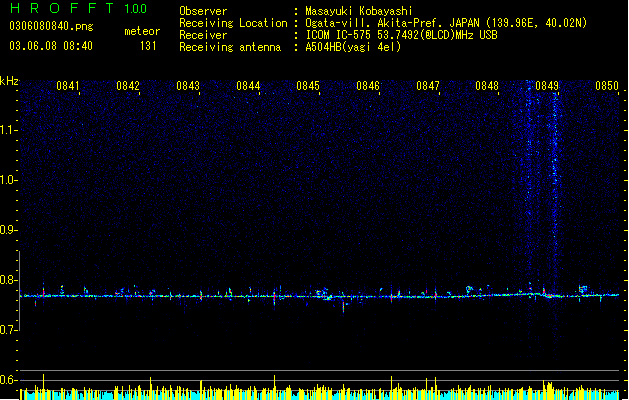Screen dimensions: 629x400
Task: Click the 0.7 kHz axis label
Action: (x=8, y=330)
